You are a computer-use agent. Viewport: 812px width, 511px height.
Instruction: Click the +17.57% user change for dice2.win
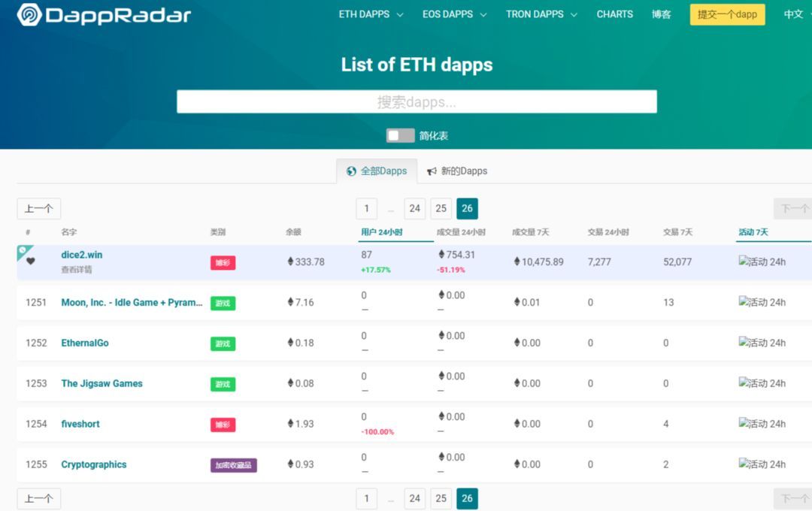click(x=376, y=270)
